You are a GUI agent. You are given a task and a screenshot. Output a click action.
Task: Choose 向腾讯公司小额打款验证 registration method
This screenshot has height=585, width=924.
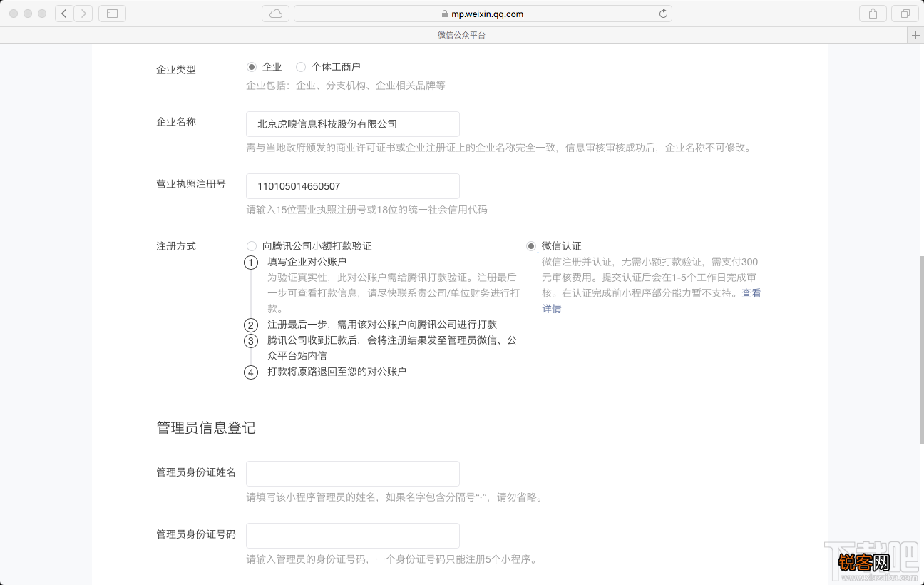(251, 246)
